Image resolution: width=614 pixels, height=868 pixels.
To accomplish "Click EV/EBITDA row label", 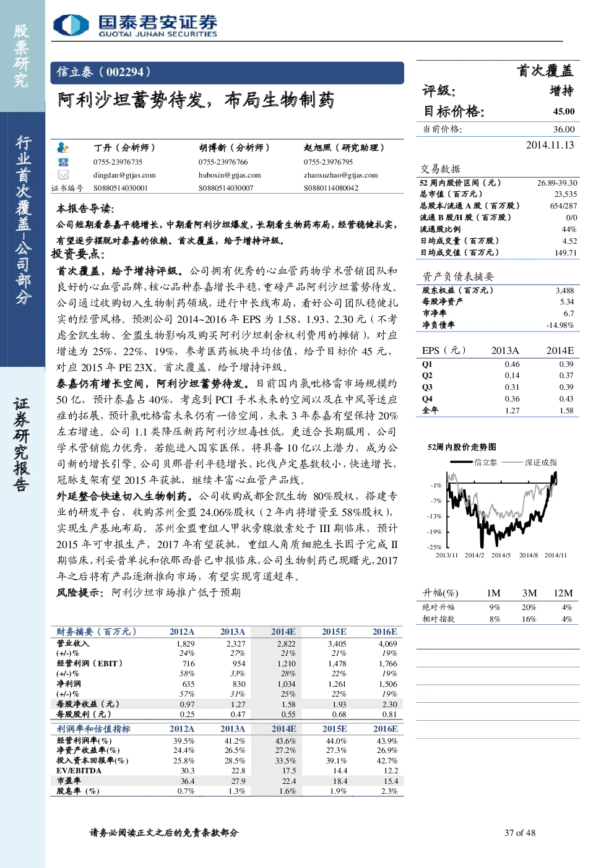I will 79,771.
